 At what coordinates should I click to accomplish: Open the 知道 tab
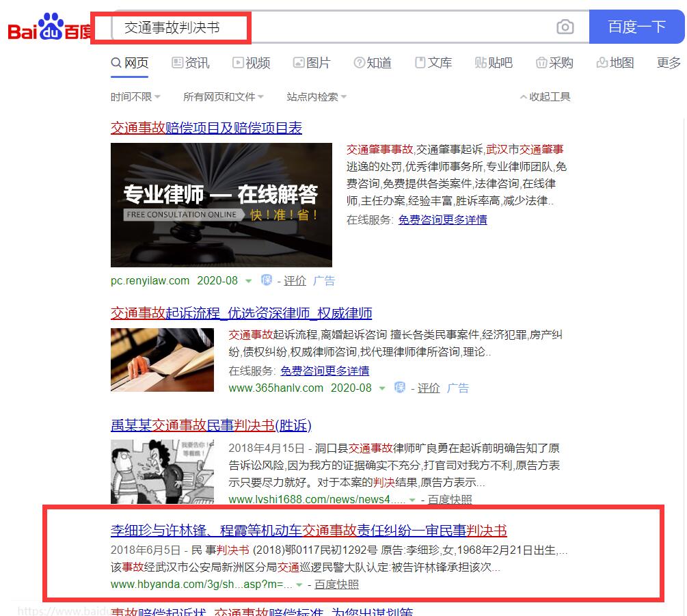[x=373, y=63]
